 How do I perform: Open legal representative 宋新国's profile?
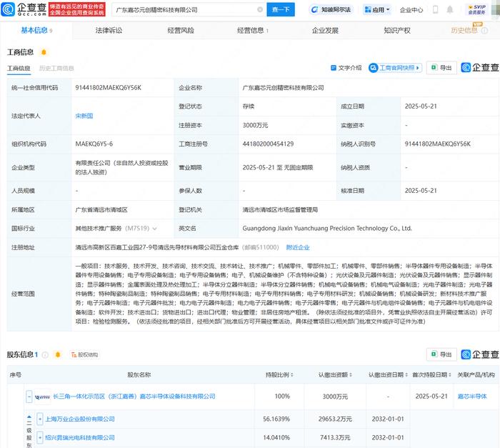coord(84,116)
